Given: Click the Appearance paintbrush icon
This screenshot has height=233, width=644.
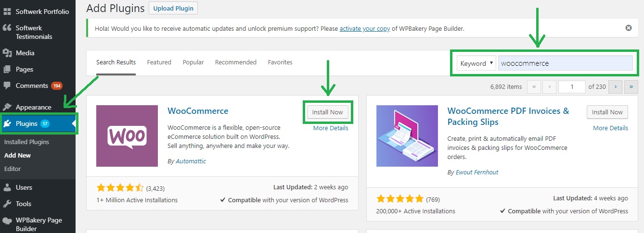Looking at the screenshot, I should (7, 107).
